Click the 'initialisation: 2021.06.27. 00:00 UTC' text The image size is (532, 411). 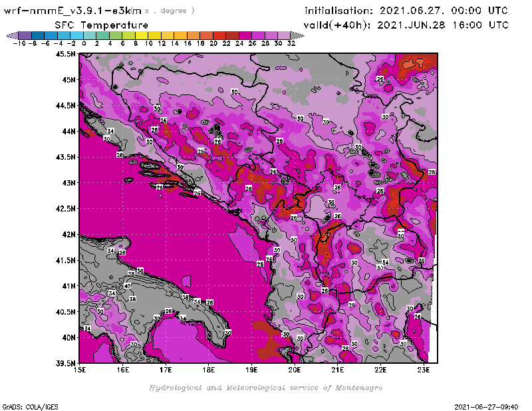coord(406,11)
